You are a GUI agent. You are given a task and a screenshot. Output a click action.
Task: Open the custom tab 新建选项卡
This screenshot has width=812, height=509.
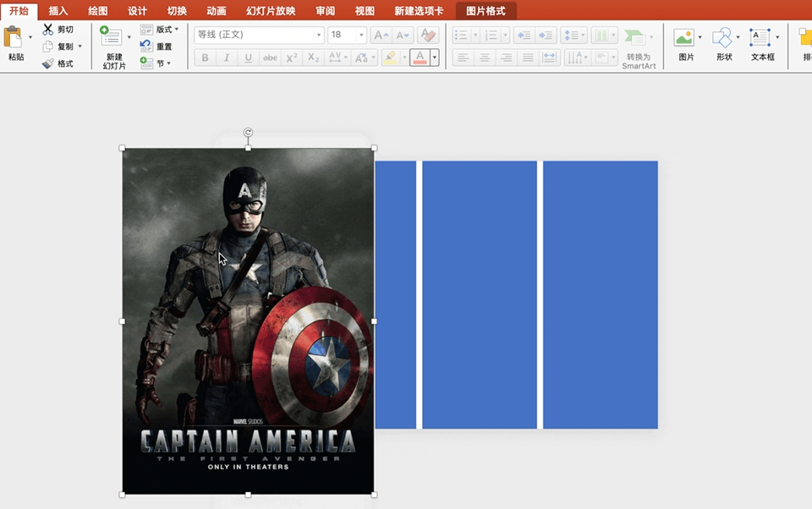pos(419,11)
